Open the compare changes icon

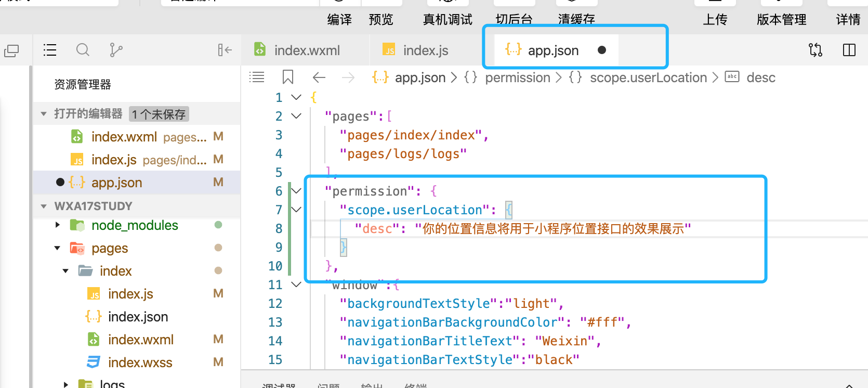click(816, 50)
